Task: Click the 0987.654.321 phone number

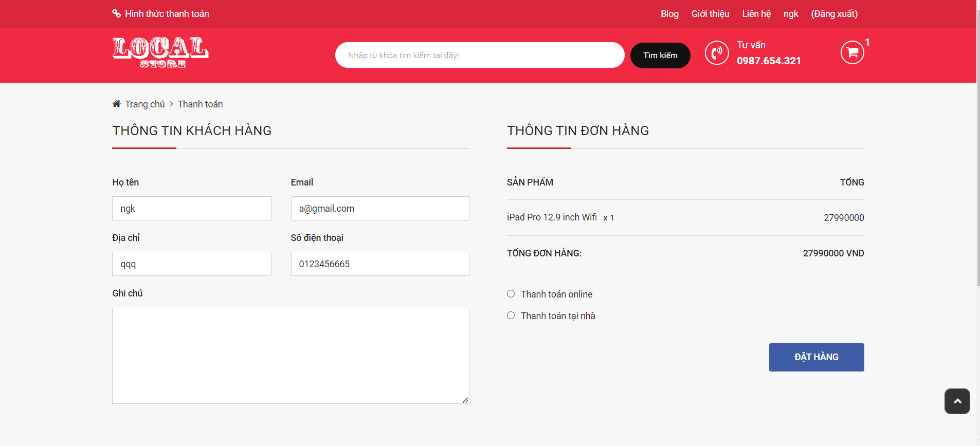Action: tap(769, 61)
